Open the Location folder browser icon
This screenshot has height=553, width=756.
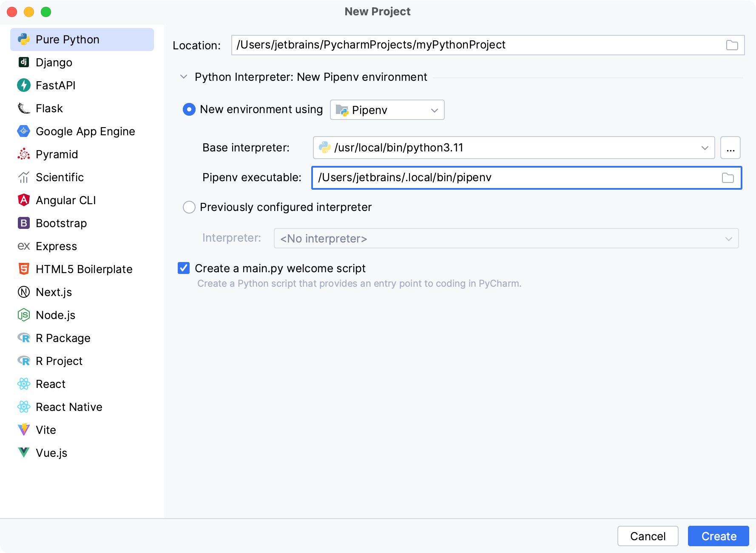coord(732,45)
